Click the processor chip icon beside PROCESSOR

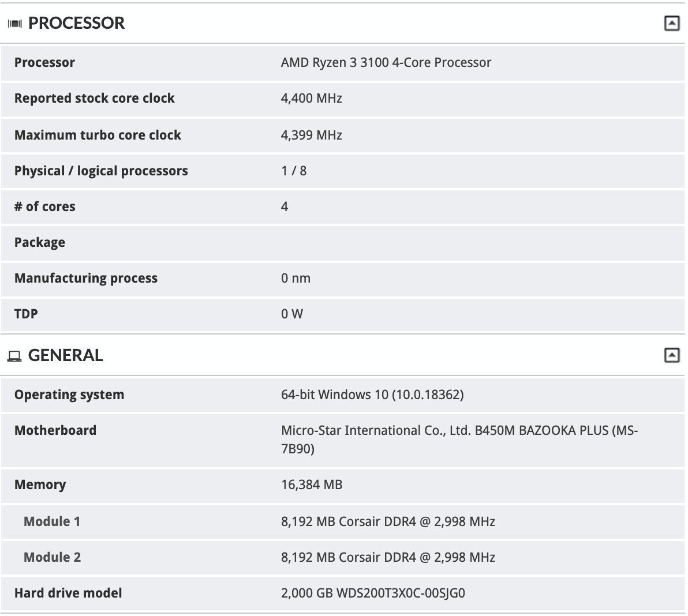(x=14, y=24)
